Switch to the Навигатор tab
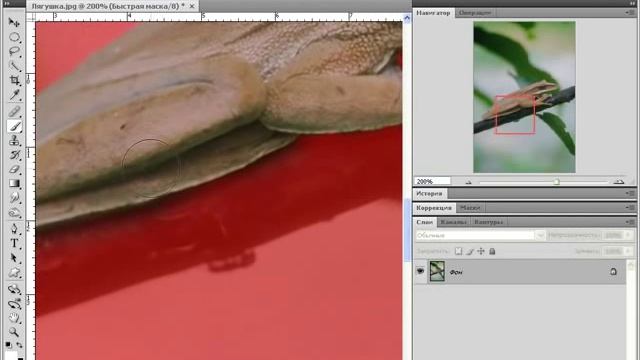 433,13
